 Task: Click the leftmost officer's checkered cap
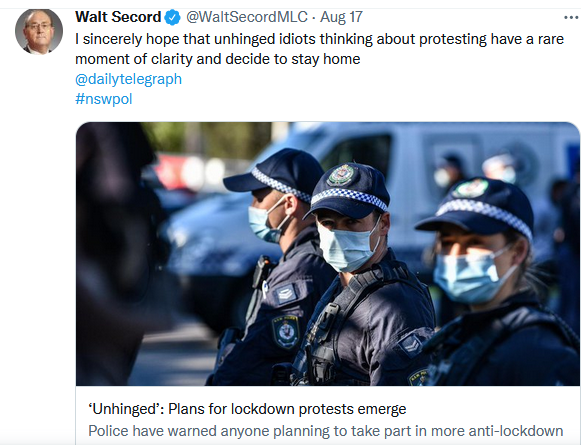point(274,174)
